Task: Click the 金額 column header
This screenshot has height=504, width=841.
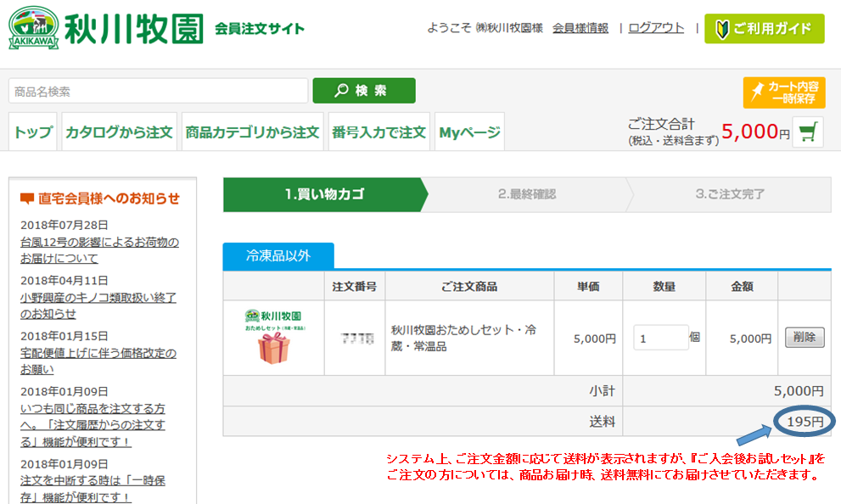Action: click(742, 287)
